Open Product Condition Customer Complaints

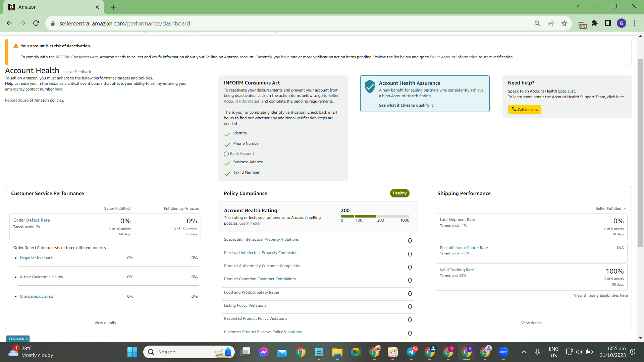pyautogui.click(x=260, y=279)
